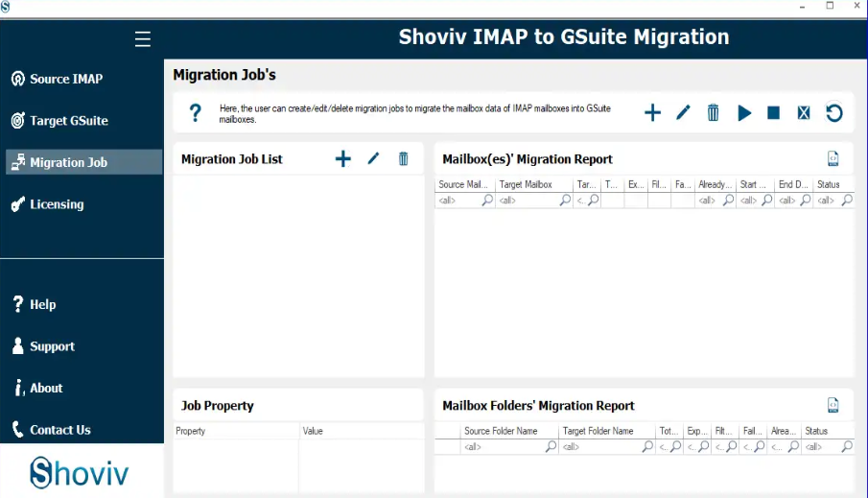Sort by the Source Mail... column header

(x=465, y=184)
